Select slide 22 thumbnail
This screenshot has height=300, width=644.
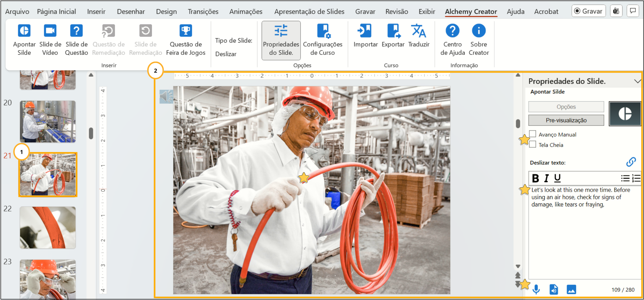48,227
